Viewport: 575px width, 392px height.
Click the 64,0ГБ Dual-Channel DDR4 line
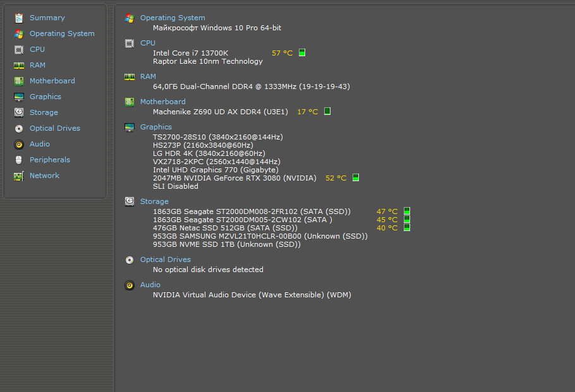coord(251,87)
